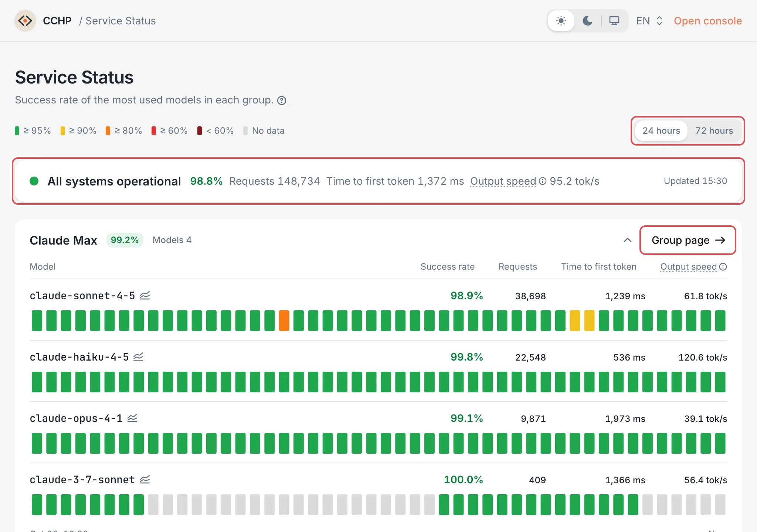Open trend chart icon for claude-haiku-4-5
The image size is (757, 532).
point(138,357)
